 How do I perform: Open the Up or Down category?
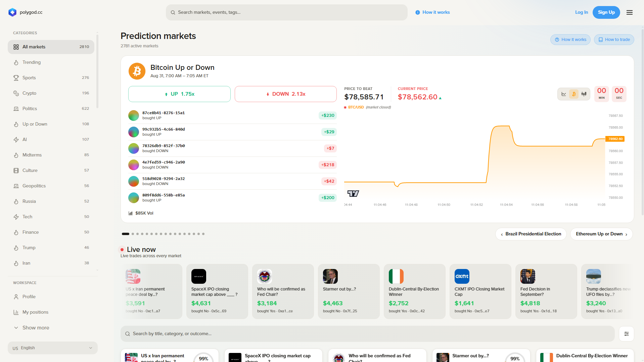tap(51, 124)
